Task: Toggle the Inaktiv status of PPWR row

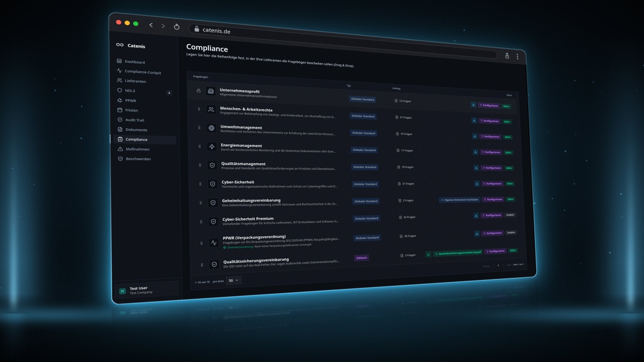Action: 511,233
